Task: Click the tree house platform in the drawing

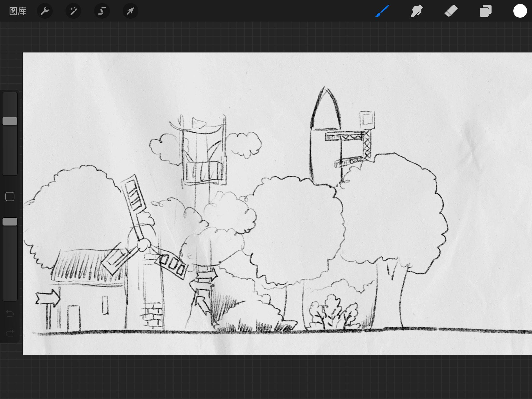Action: [x=204, y=171]
